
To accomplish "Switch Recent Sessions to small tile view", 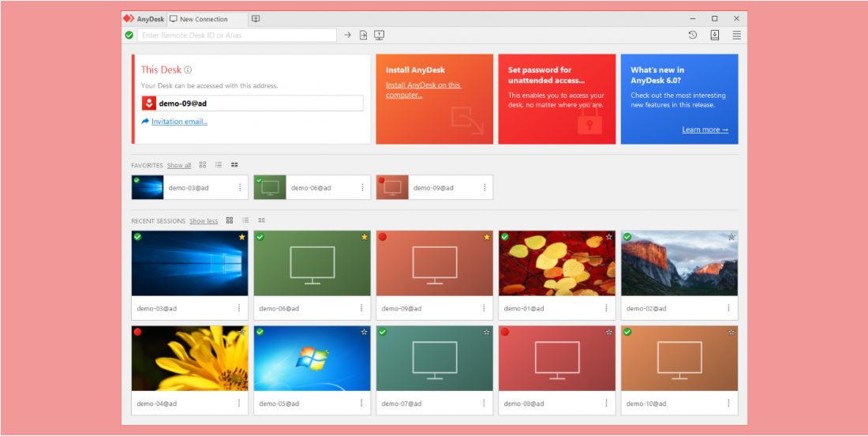I will point(261,220).
